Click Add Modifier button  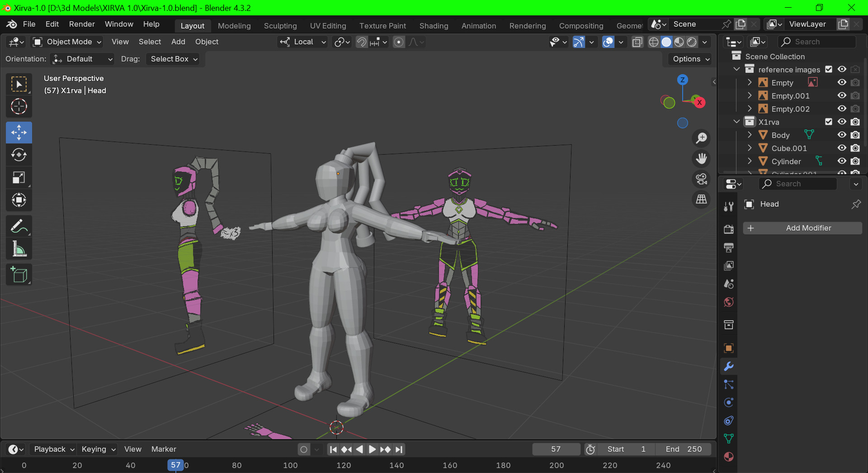(802, 228)
